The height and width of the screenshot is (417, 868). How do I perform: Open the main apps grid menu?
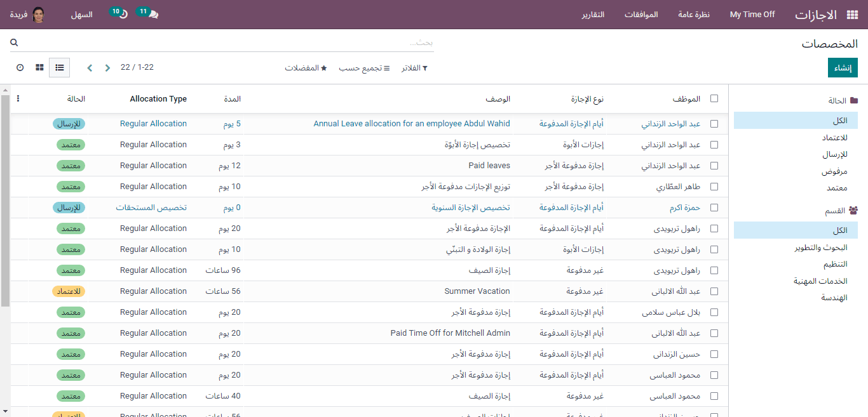[x=851, y=15]
